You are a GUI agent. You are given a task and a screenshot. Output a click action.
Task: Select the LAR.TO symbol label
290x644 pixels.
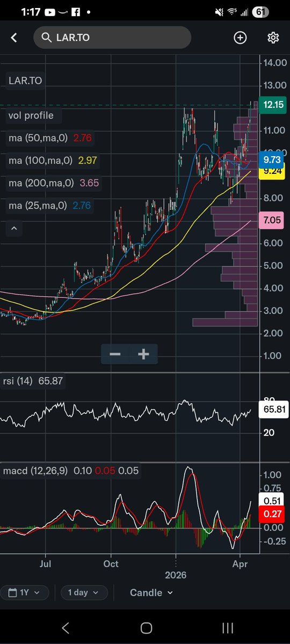pyautogui.click(x=25, y=81)
